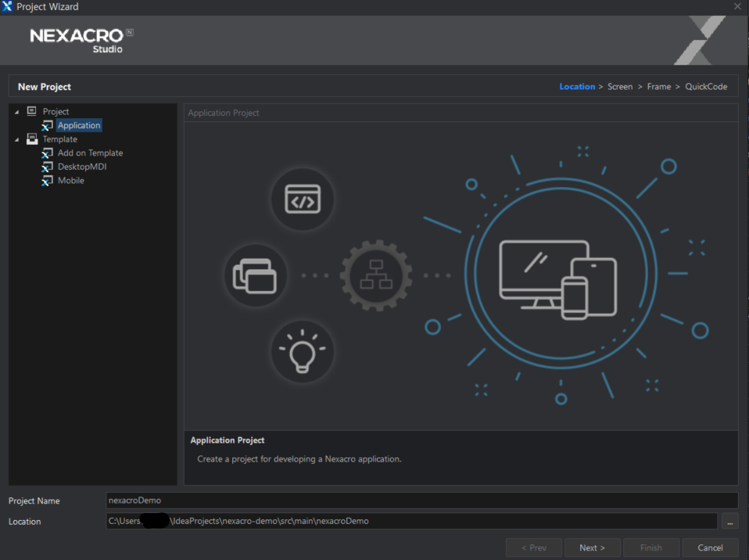Image resolution: width=749 pixels, height=560 pixels.
Task: Go to the Frame wizard step
Action: pos(659,87)
